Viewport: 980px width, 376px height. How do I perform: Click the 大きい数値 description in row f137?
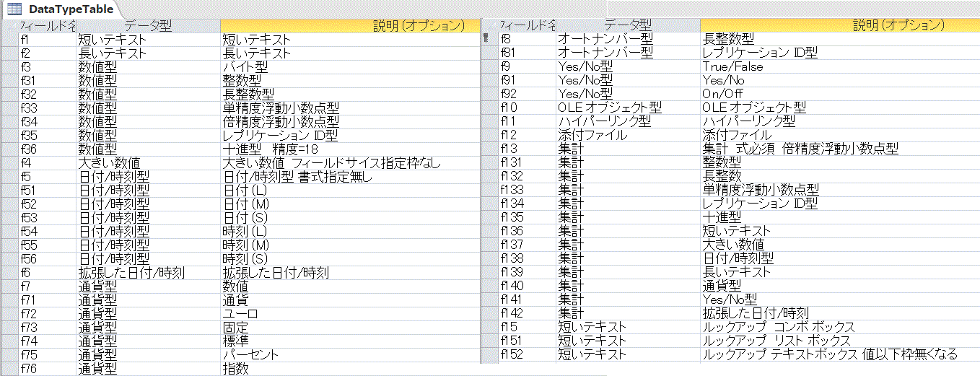tap(840, 245)
